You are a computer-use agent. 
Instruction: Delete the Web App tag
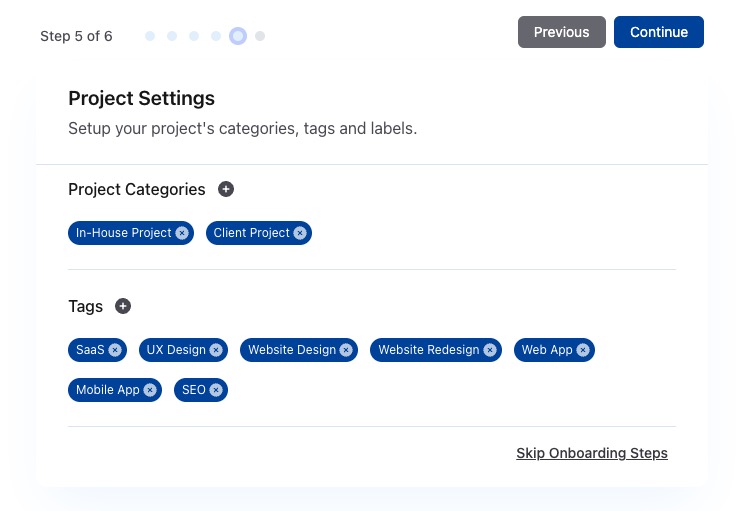coord(583,350)
